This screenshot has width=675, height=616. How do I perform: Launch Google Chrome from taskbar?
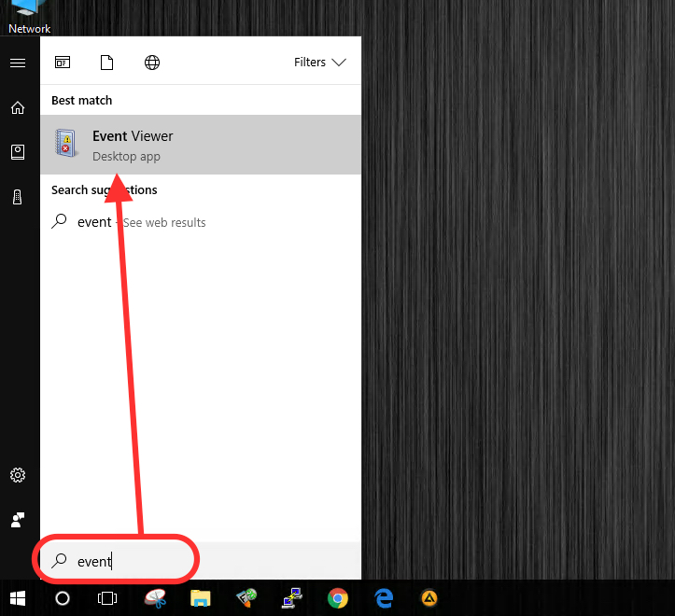(x=338, y=598)
